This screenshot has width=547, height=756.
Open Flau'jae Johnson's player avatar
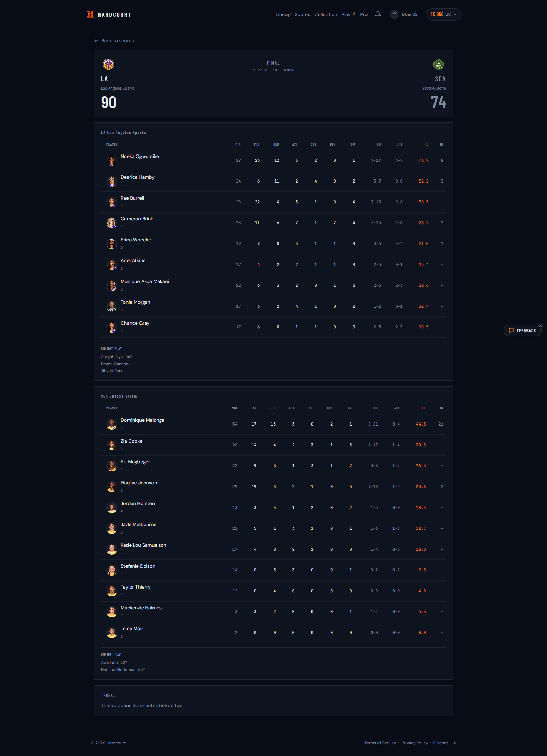tap(112, 487)
